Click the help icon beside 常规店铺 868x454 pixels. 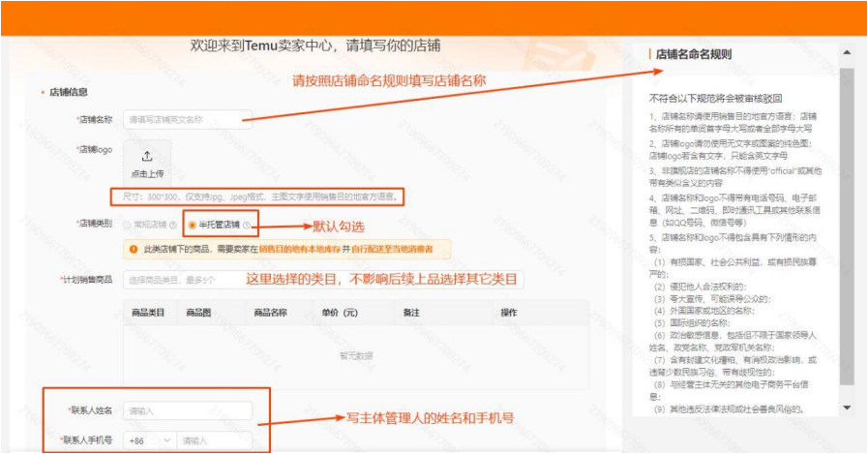pyautogui.click(x=173, y=225)
